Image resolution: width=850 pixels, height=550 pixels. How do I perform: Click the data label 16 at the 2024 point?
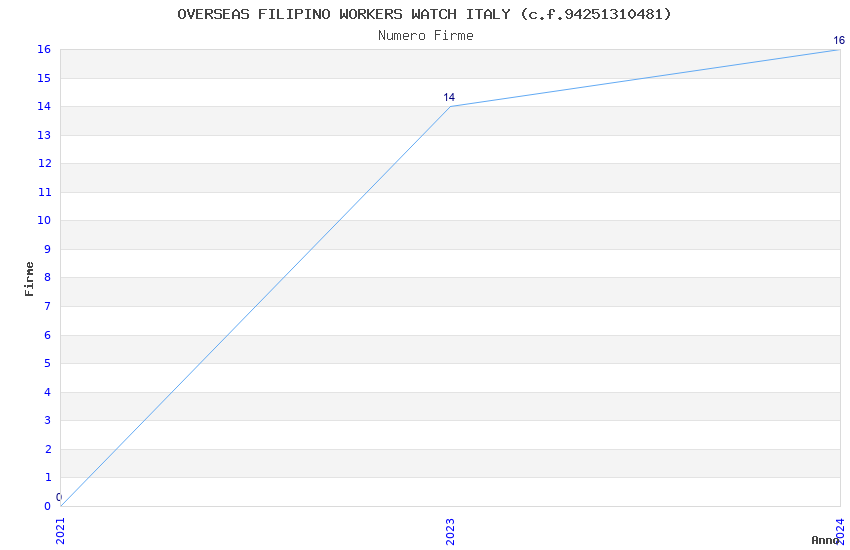click(x=839, y=40)
